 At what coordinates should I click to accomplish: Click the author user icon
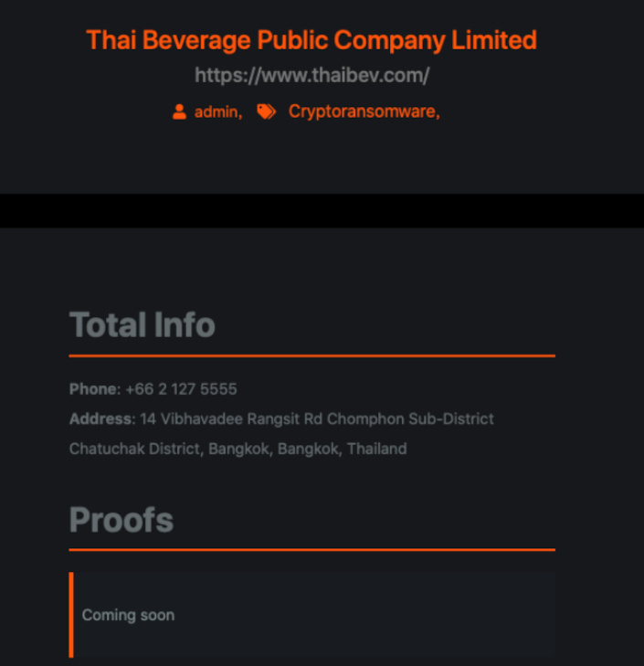pos(180,111)
